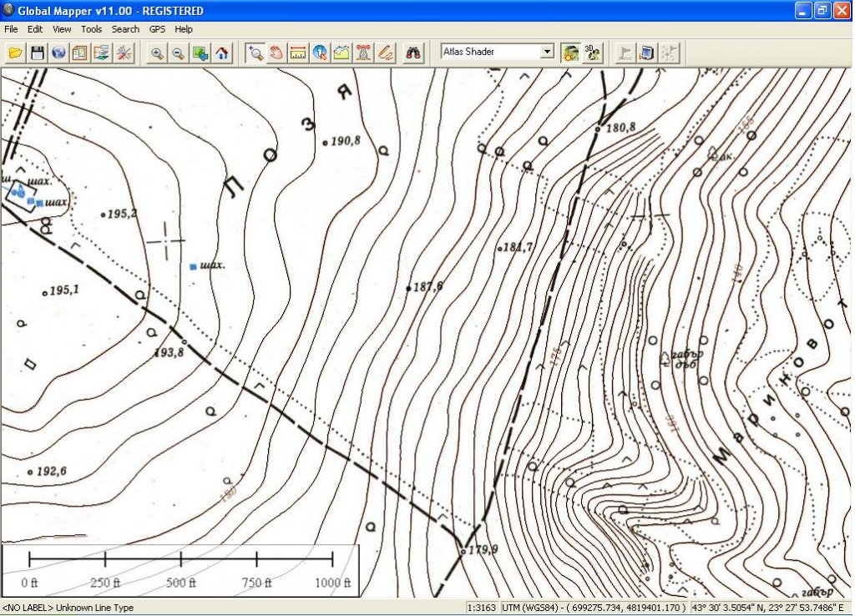Open the GPS menu
This screenshot has width=855, height=616.
coord(157,29)
